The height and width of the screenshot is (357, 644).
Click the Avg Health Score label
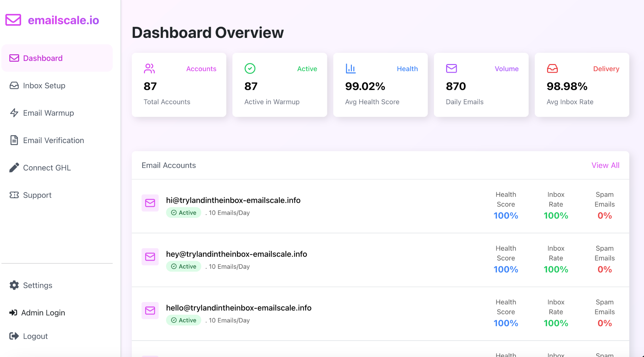click(x=372, y=102)
